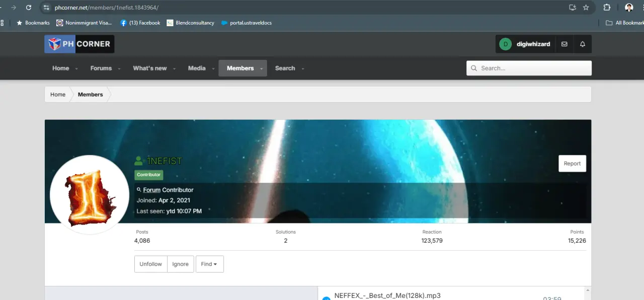Expand the What's new dropdown arrow
The image size is (644, 300).
pos(174,68)
